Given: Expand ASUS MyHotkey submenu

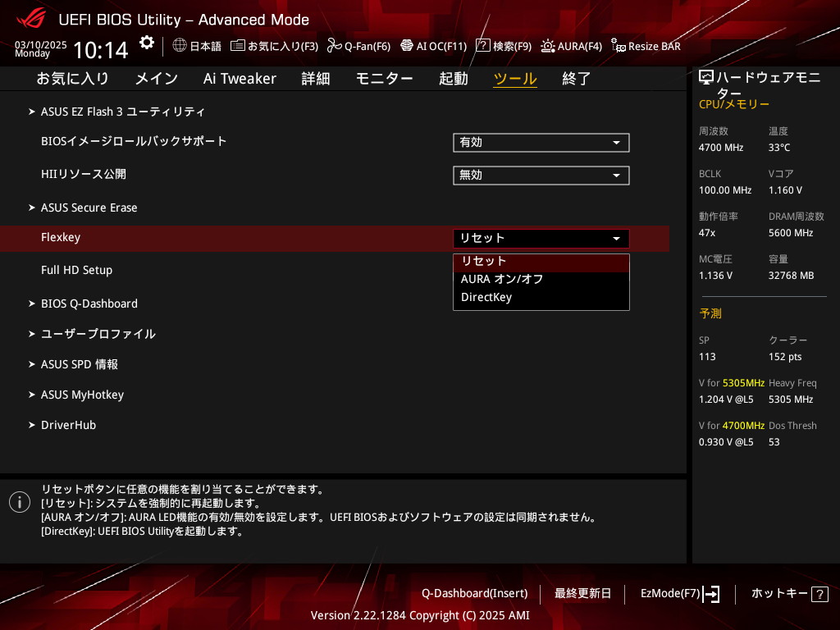Looking at the screenshot, I should coord(82,395).
